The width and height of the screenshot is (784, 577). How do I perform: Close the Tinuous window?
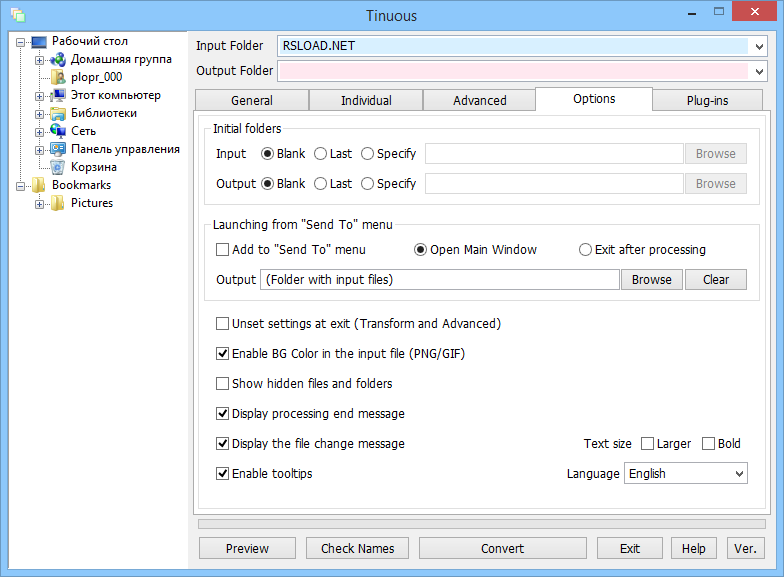[755, 12]
